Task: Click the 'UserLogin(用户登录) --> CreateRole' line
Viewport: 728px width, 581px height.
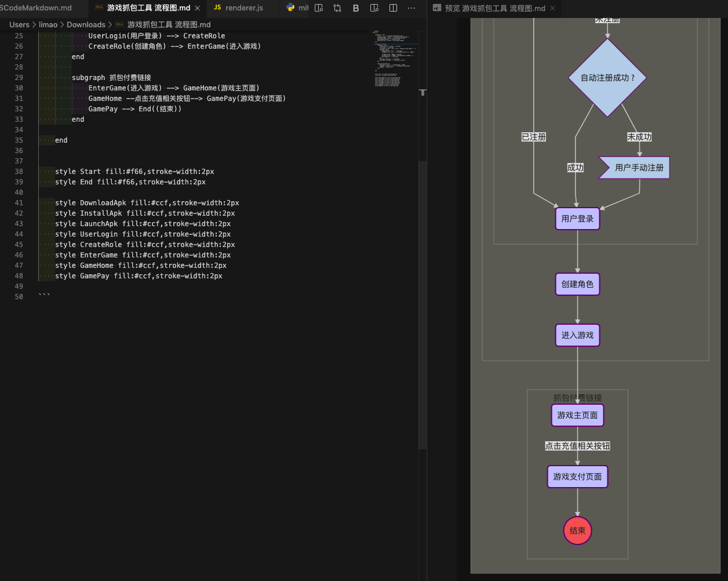Action: [x=156, y=36]
